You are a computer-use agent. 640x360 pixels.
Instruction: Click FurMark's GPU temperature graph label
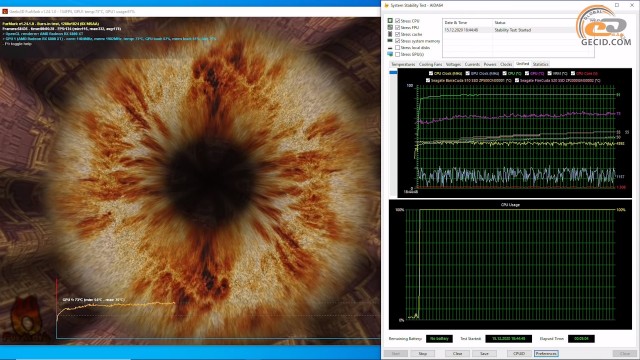click(93, 300)
